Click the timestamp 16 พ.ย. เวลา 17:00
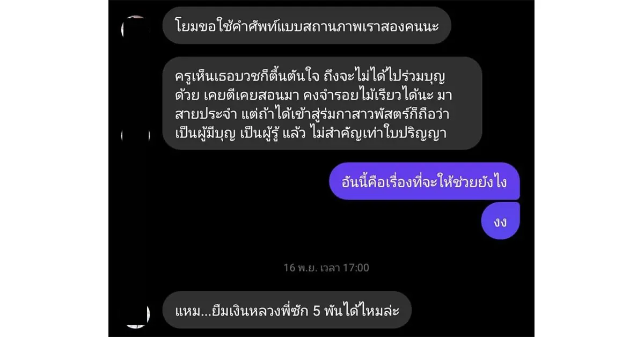The image size is (644, 337). (326, 267)
